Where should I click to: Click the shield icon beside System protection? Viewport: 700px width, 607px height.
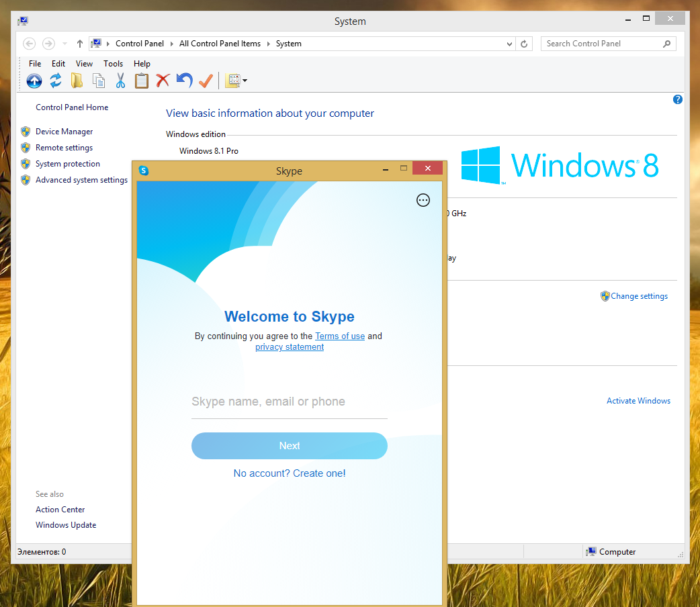26,164
